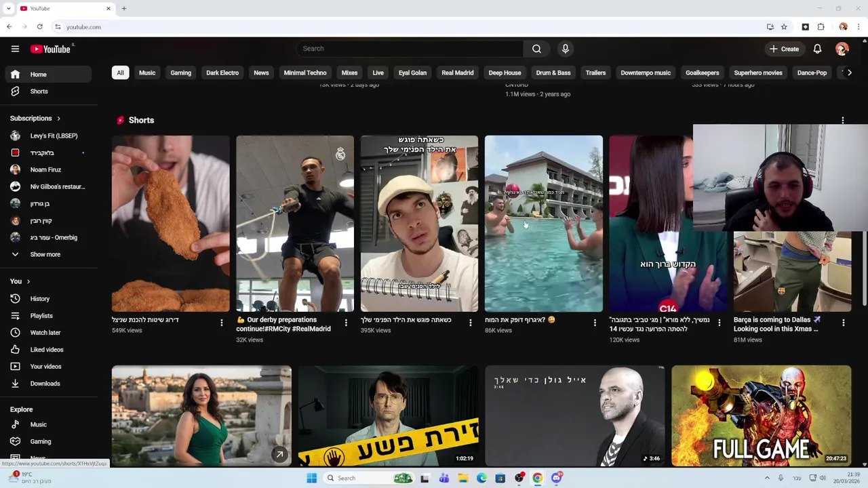Select the Real Madrid filter chip
Viewport: 868px width, 488px height.
tap(458, 73)
